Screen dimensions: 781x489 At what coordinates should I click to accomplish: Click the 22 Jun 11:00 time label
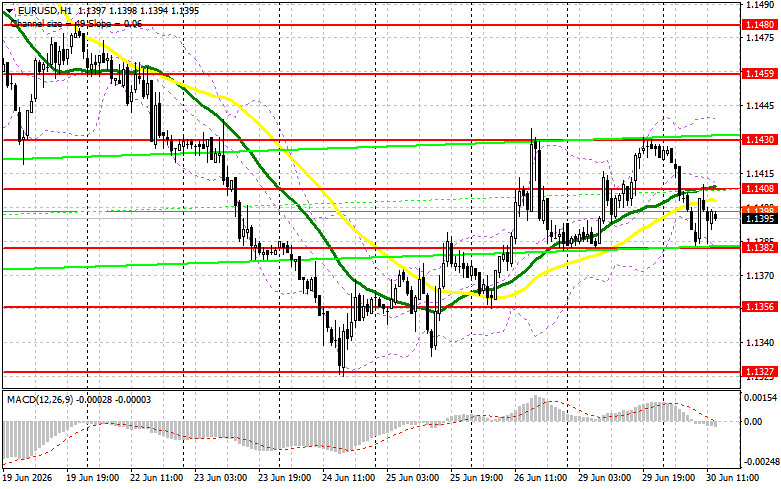coord(157,478)
